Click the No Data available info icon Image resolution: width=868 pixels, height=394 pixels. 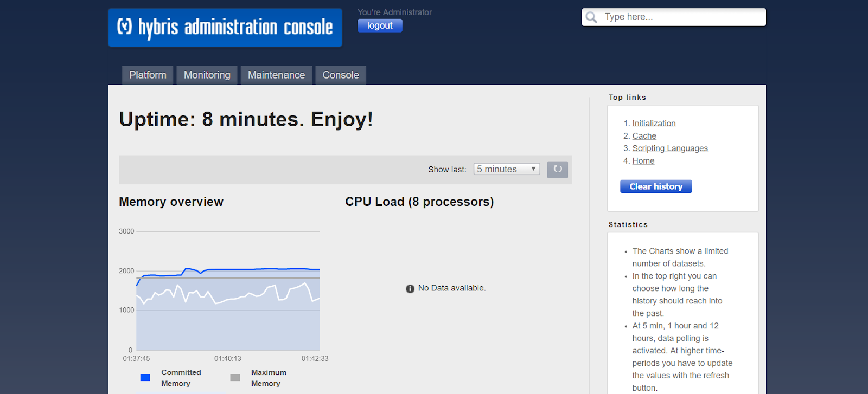(410, 289)
